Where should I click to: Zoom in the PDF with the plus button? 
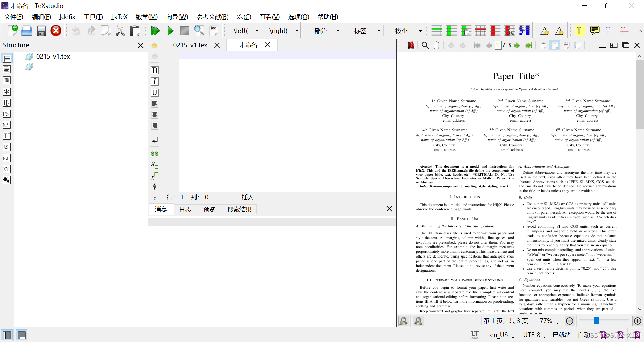(x=638, y=321)
